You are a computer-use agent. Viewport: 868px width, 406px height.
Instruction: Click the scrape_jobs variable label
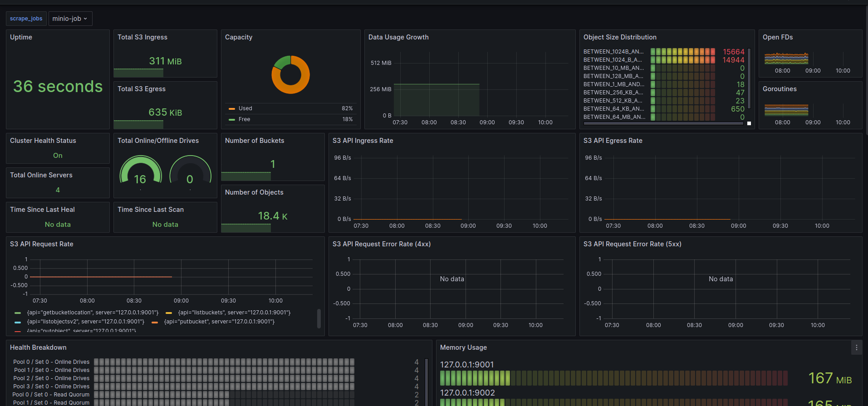pos(26,19)
